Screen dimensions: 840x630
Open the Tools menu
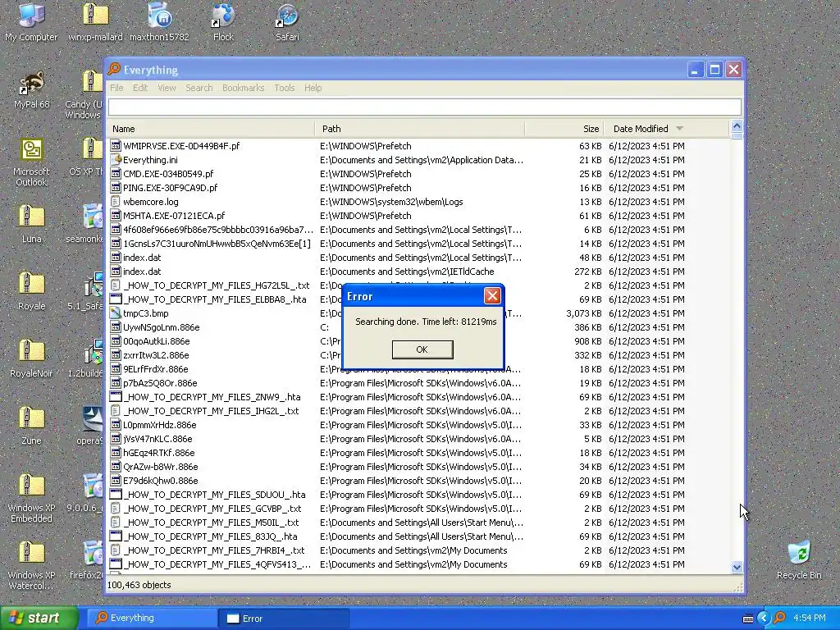pos(285,88)
